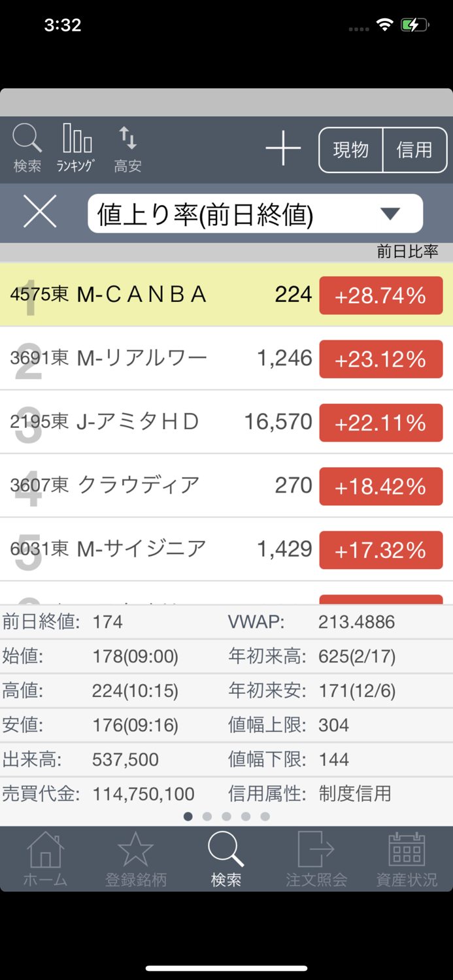
Task: Close the ranking filter with the X
Action: point(39,212)
